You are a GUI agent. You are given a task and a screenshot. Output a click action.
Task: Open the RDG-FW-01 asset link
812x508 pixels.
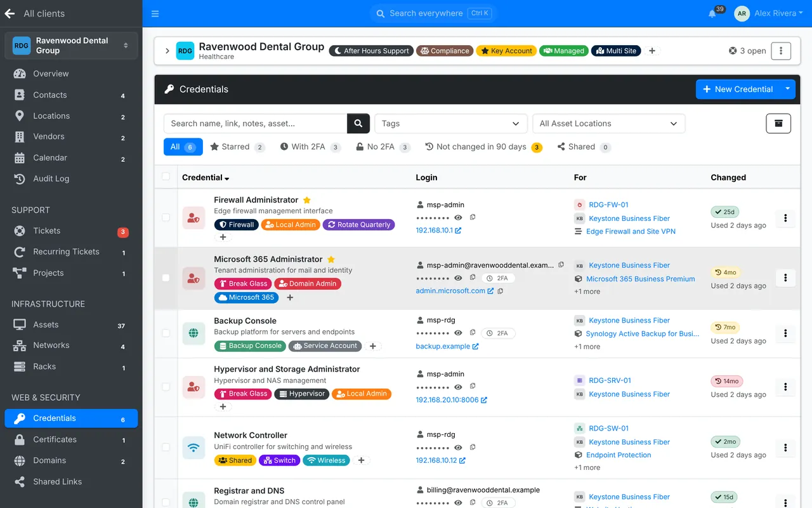click(x=608, y=204)
